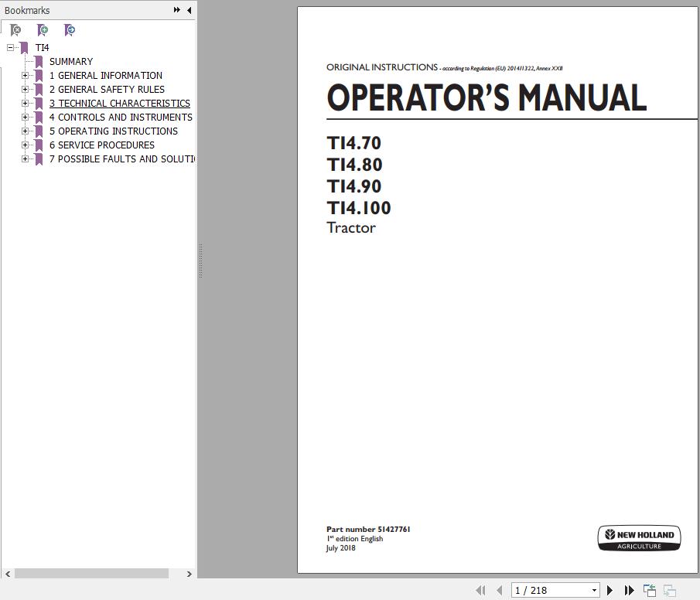This screenshot has width=700, height=600.
Task: Expand the 3 TECHNICAL CHARACTERISTICS bookmark
Action: coord(25,103)
